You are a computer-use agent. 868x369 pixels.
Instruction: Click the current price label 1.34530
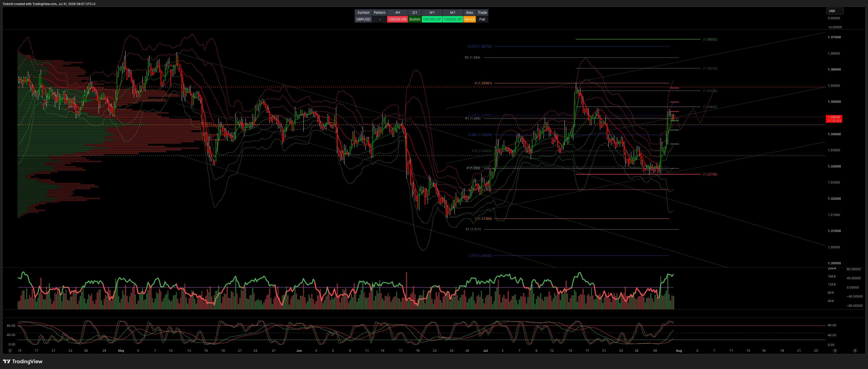click(834, 117)
